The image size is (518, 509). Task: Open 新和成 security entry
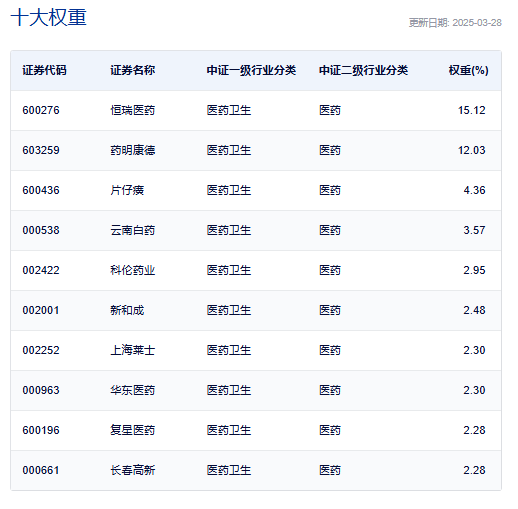pos(127,310)
